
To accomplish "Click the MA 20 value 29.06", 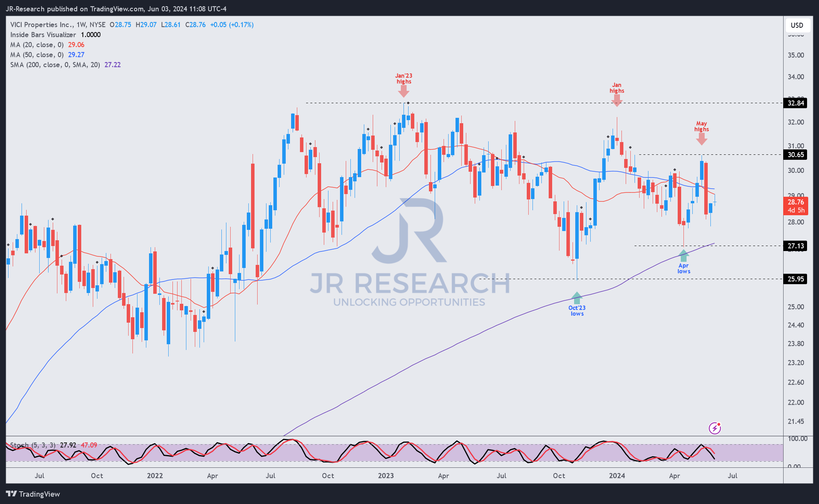I will point(76,45).
